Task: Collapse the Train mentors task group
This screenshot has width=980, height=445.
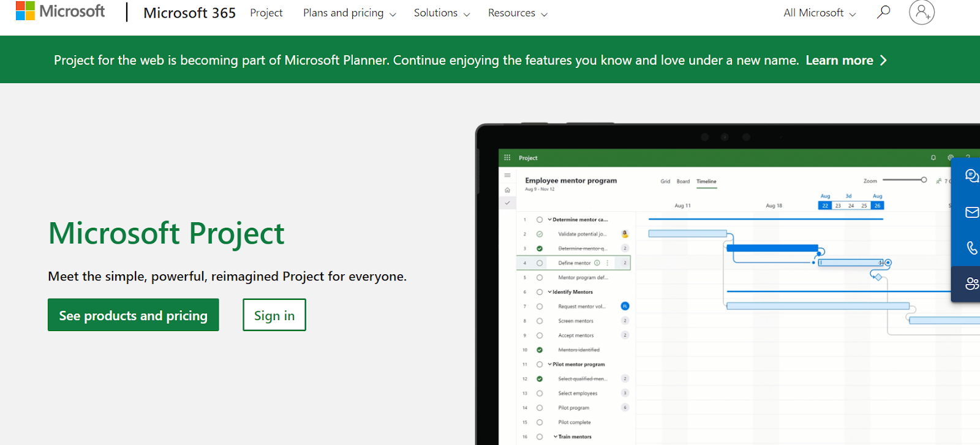Action: (x=556, y=436)
